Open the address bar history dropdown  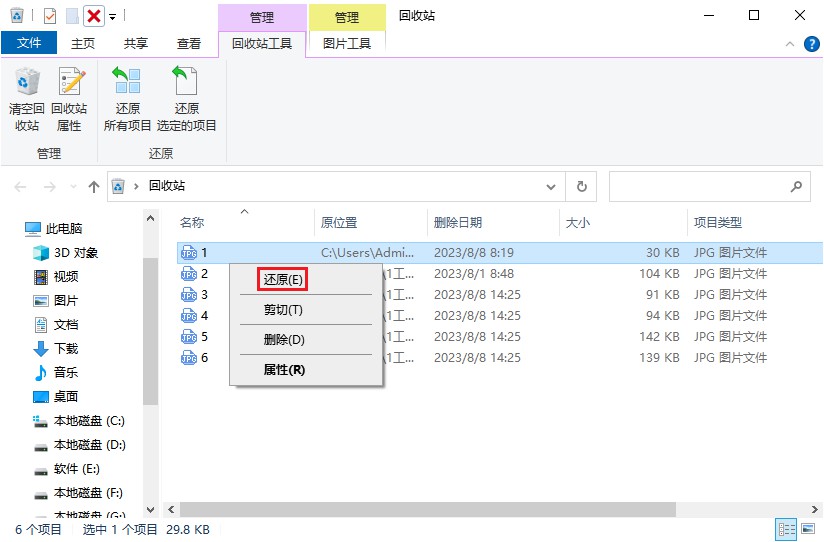[x=551, y=187]
